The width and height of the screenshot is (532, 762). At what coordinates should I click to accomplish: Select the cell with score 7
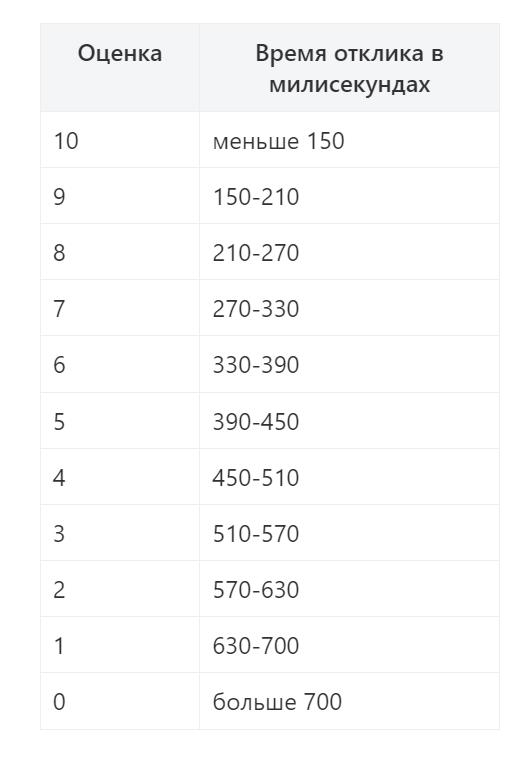(120, 308)
